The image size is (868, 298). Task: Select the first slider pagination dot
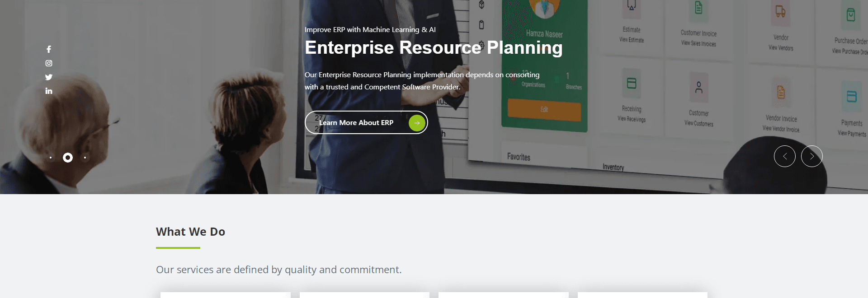51,158
